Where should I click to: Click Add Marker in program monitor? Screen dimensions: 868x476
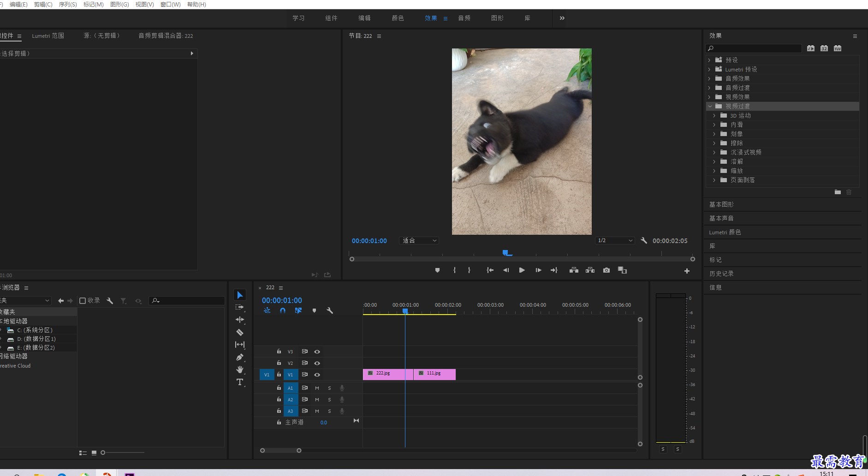coord(437,270)
